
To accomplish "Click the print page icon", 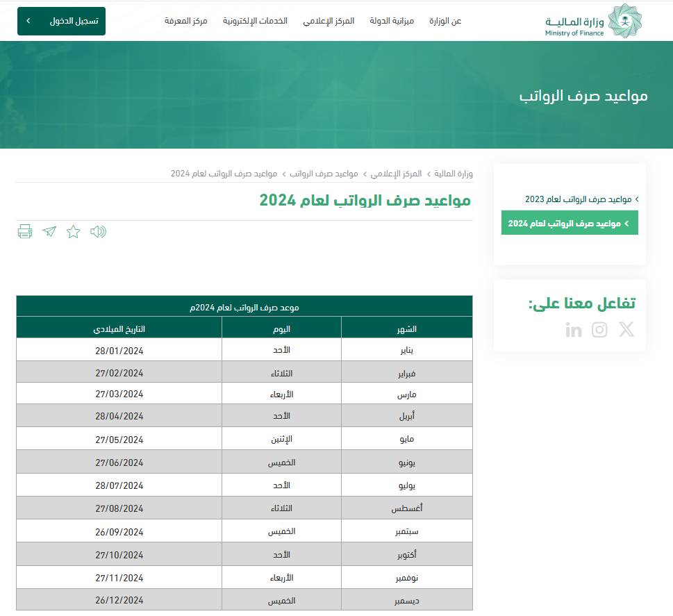I will [25, 232].
